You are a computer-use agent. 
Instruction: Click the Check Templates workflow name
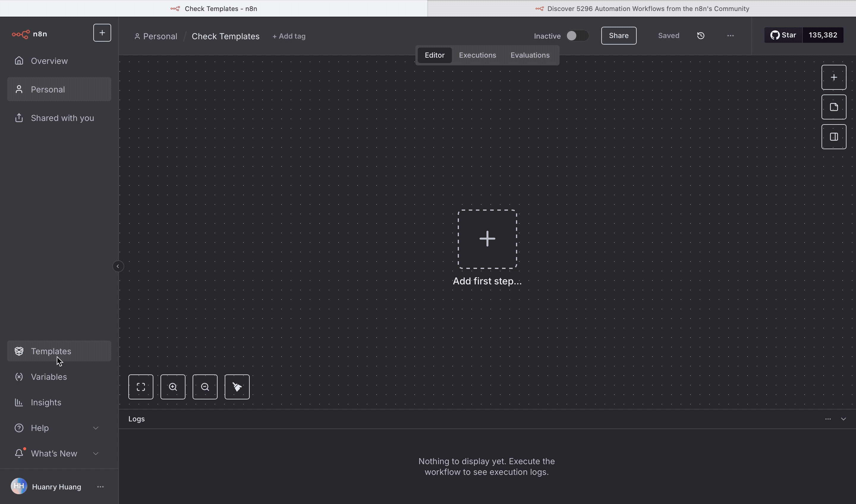click(x=226, y=36)
